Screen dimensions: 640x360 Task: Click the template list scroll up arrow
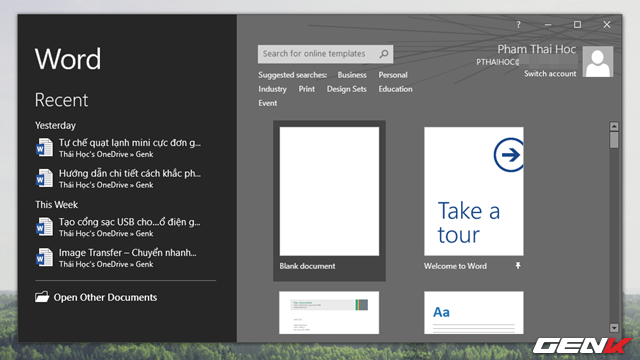[614, 126]
